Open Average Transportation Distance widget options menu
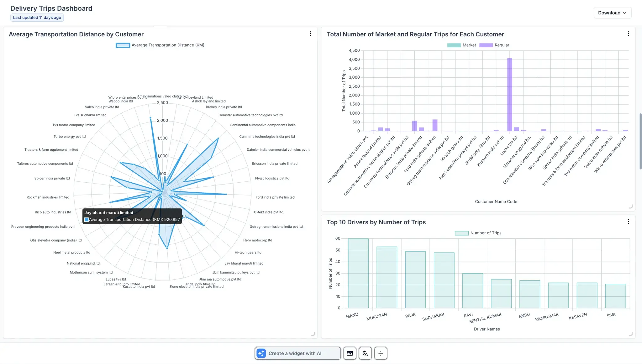Image resolution: width=642 pixels, height=364 pixels. (x=310, y=34)
